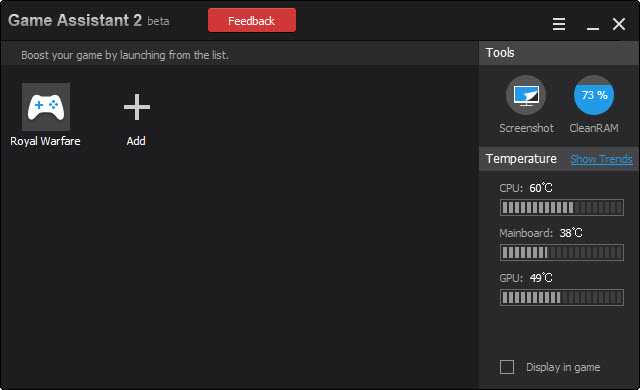Click the Display in game label
Viewport: 640px width, 390px height.
click(x=563, y=367)
